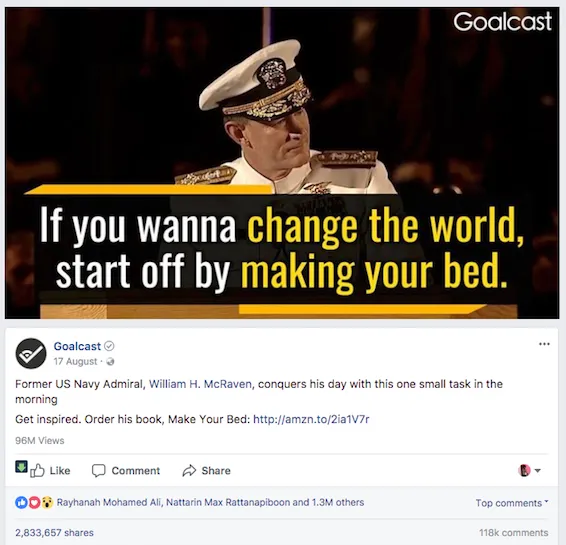Open the amzn.to book link
The height and width of the screenshot is (545, 566).
[311, 419]
